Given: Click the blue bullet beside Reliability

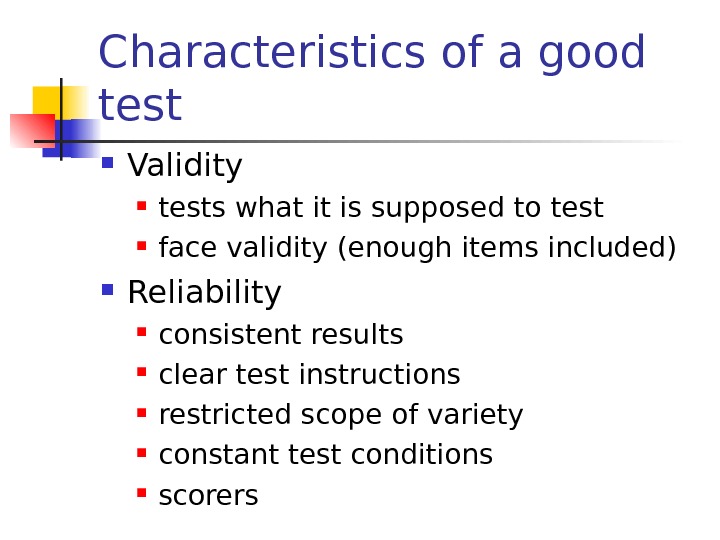Looking at the screenshot, I should point(107,290).
